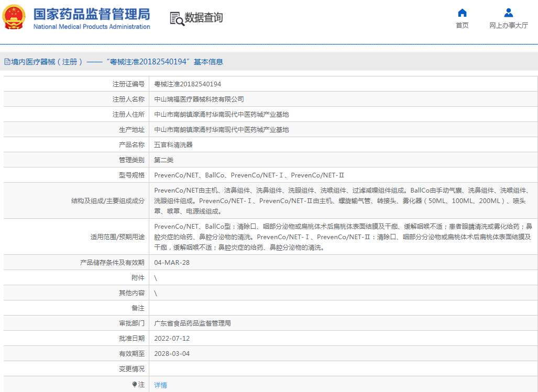Click the 变更情况 row label
This screenshot has width=538, height=392.
click(x=132, y=368)
